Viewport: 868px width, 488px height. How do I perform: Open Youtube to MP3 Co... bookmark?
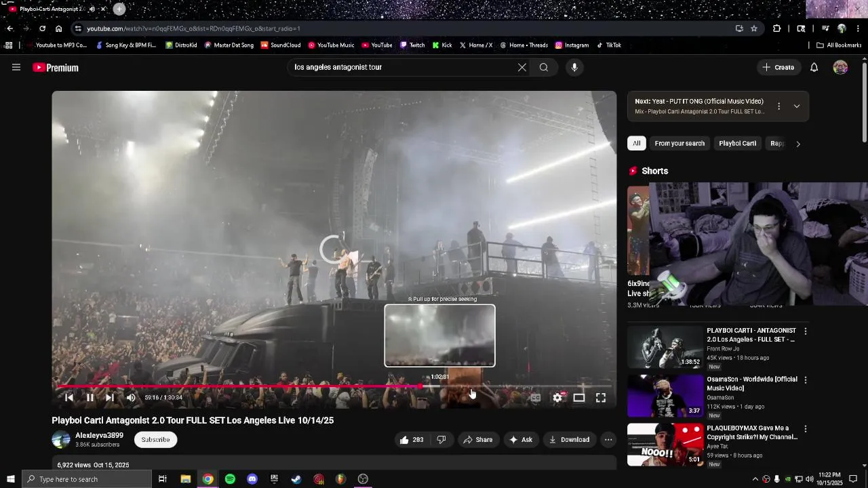[56, 45]
